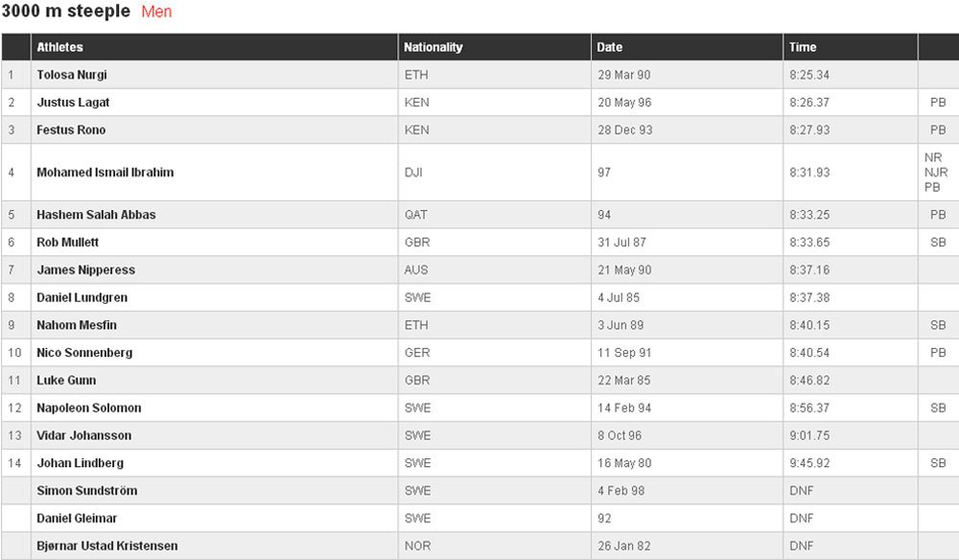This screenshot has height=560, width=959.
Task: Open athlete Justus Lagat
Action: coord(73,102)
